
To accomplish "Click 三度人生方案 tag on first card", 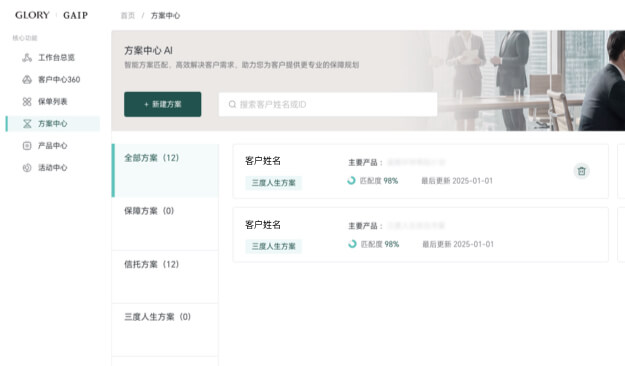I will coord(273,183).
